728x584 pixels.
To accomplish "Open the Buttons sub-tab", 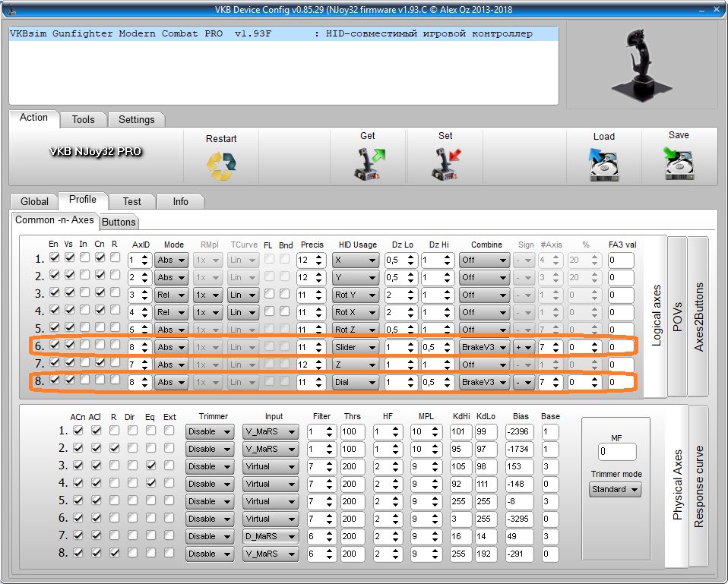I will tap(119, 222).
